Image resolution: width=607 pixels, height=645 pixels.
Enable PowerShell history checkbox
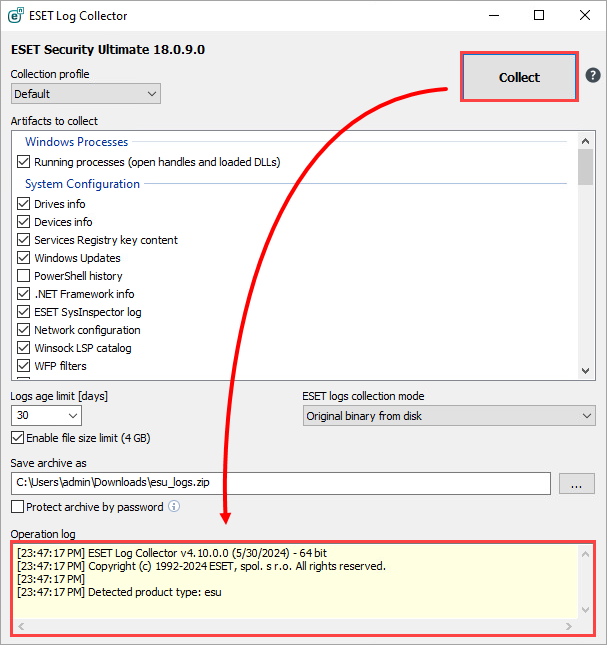click(23, 276)
